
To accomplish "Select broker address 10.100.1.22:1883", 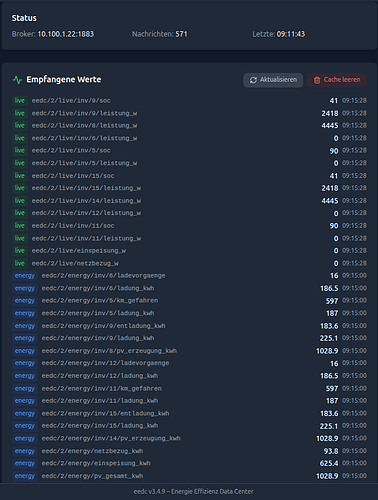I will [x=66, y=34].
